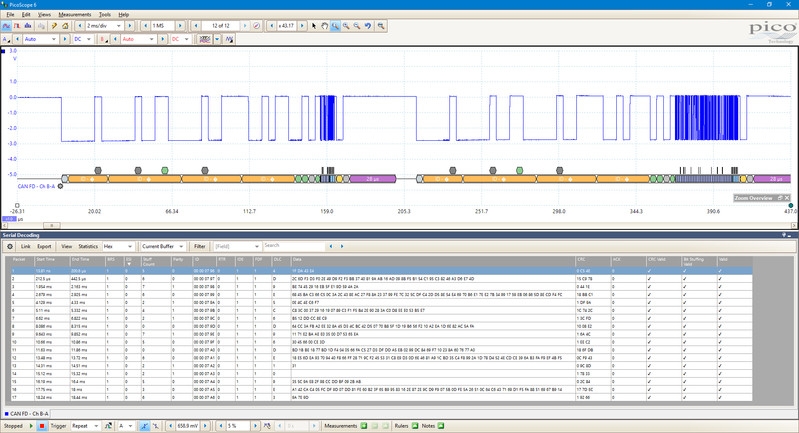Click the zoom in magnifier
Viewport: 799px width, 433px height.
[346, 25]
